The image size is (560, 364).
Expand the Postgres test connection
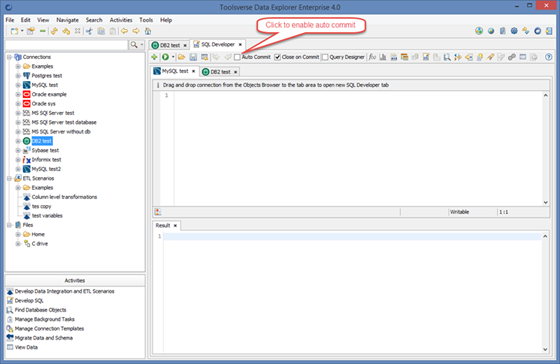pos(18,76)
